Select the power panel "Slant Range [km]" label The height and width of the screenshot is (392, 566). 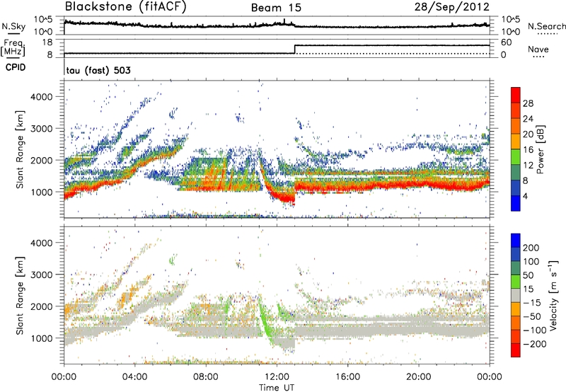[x=20, y=149]
